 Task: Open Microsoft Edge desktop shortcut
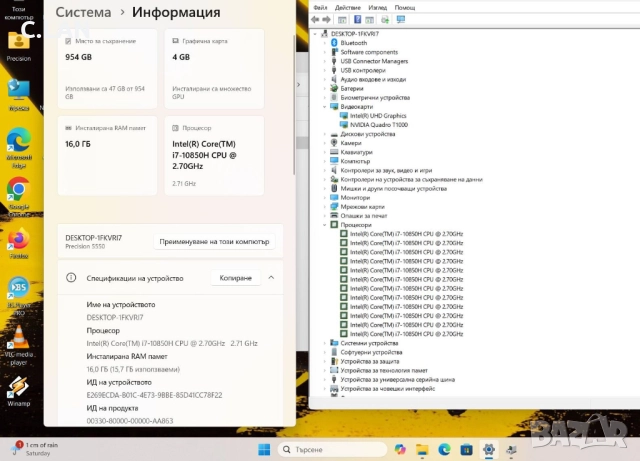pyautogui.click(x=18, y=147)
